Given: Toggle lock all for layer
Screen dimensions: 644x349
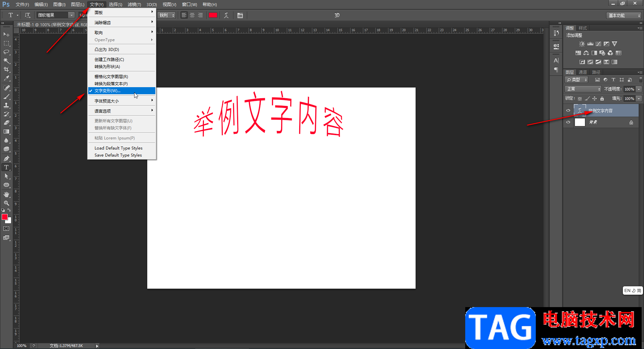Looking at the screenshot, I should tap(602, 99).
